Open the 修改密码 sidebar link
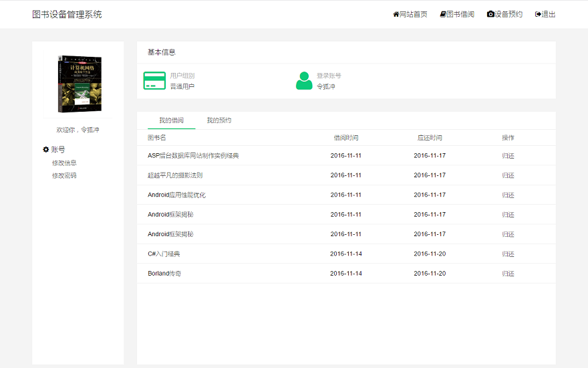The width and height of the screenshot is (588, 368). click(x=64, y=176)
